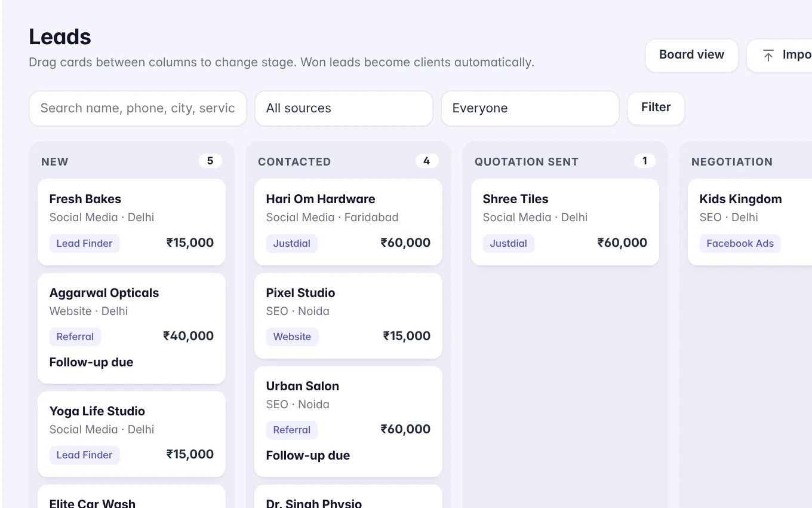Click the NEW column header

pyautogui.click(x=55, y=162)
